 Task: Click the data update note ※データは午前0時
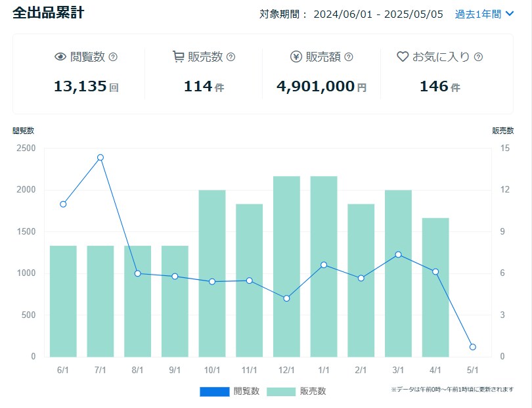click(453, 390)
